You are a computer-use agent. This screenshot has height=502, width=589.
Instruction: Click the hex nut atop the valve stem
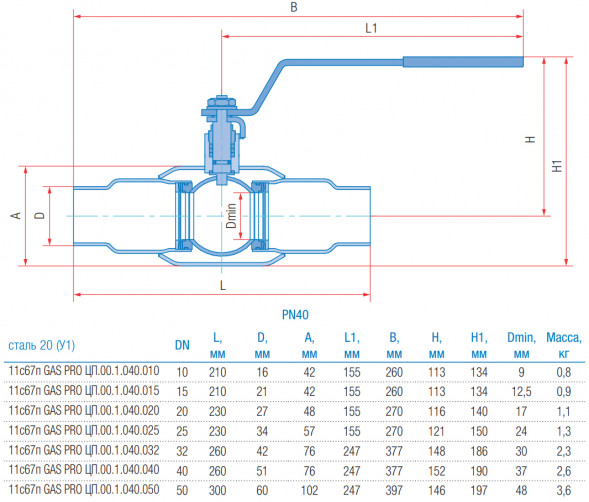coord(222,102)
